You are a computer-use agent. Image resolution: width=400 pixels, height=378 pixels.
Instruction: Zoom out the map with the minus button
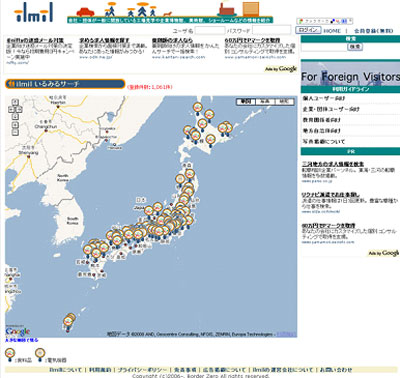pyautogui.click(x=15, y=132)
